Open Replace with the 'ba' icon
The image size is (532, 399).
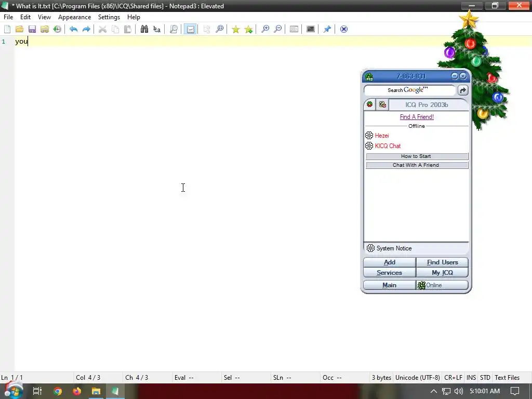(x=157, y=29)
